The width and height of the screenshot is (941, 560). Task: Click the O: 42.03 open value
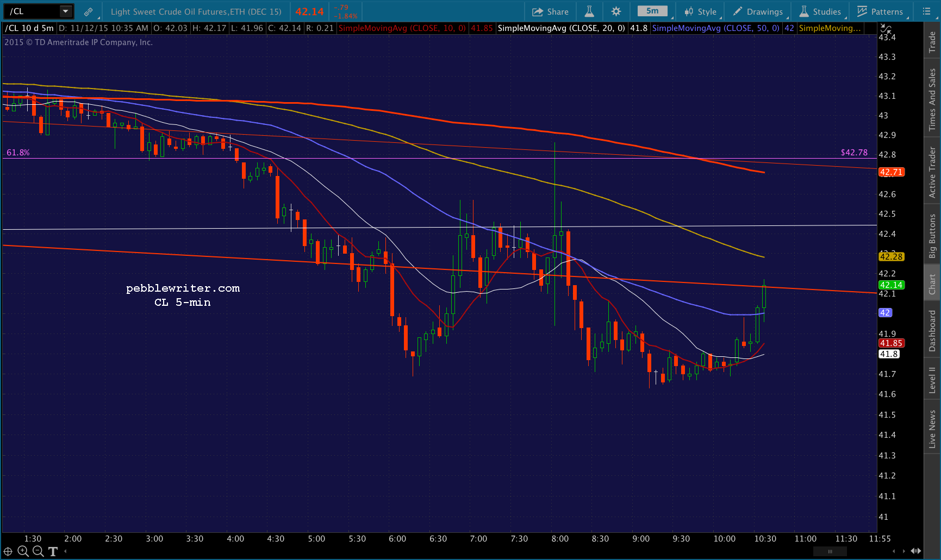coord(171,28)
